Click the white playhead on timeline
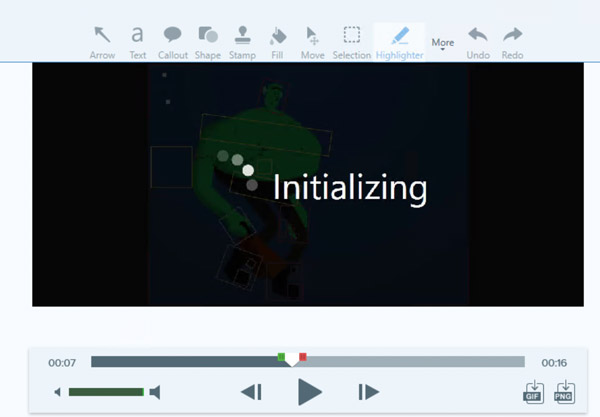 tap(292, 360)
